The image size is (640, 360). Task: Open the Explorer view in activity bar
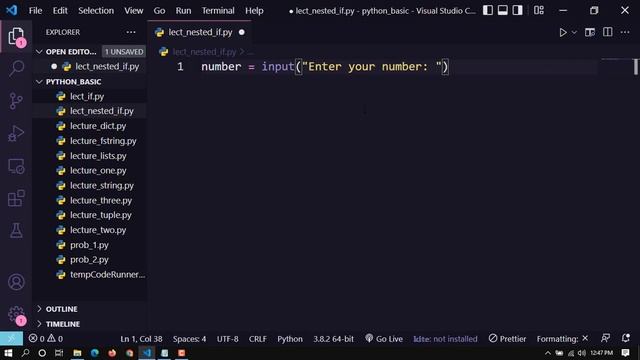(x=16, y=36)
